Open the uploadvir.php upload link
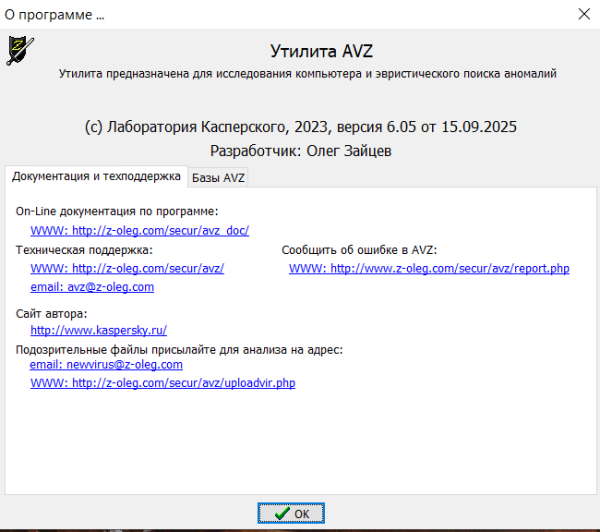Viewport: 600px width, 532px height. click(163, 383)
